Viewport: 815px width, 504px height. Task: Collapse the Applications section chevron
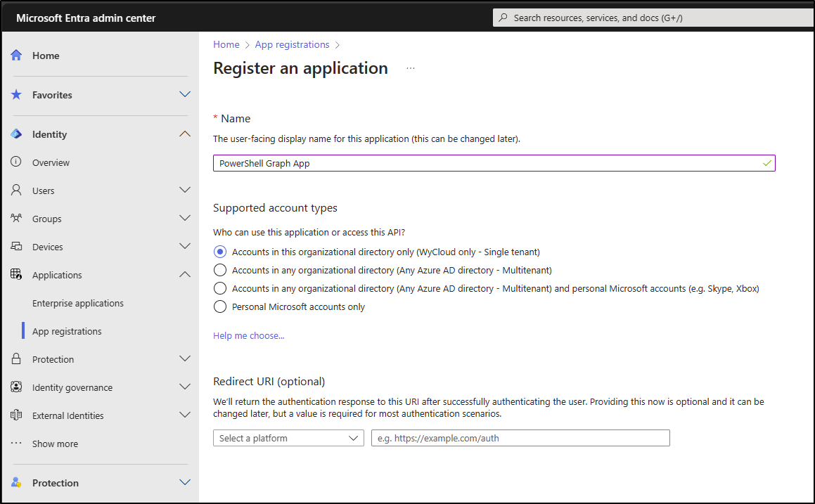point(185,275)
